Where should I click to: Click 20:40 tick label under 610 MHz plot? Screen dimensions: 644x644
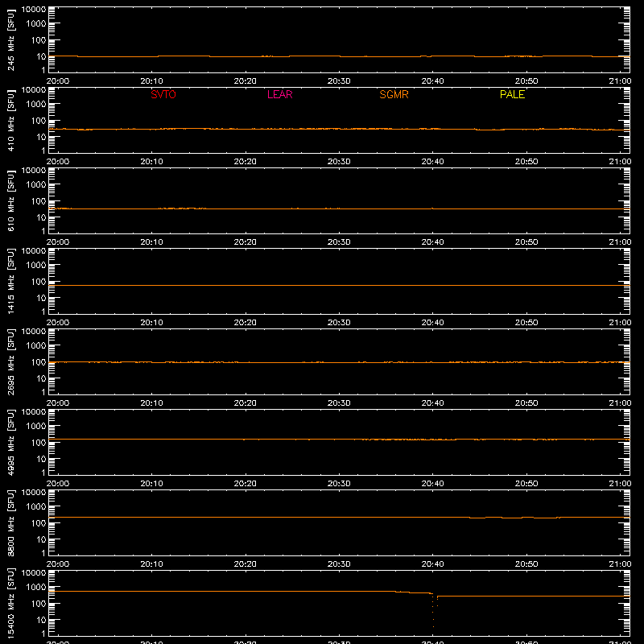pos(432,242)
